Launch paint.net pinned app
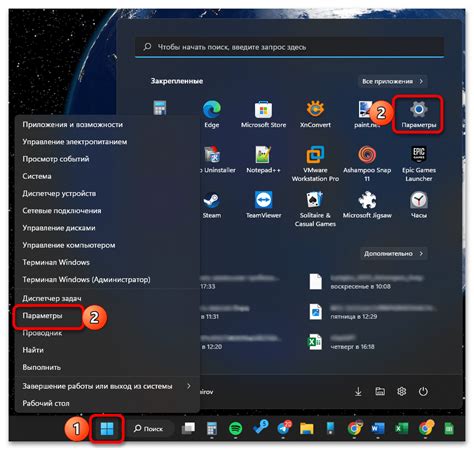The width and height of the screenshot is (474, 450). point(366,114)
